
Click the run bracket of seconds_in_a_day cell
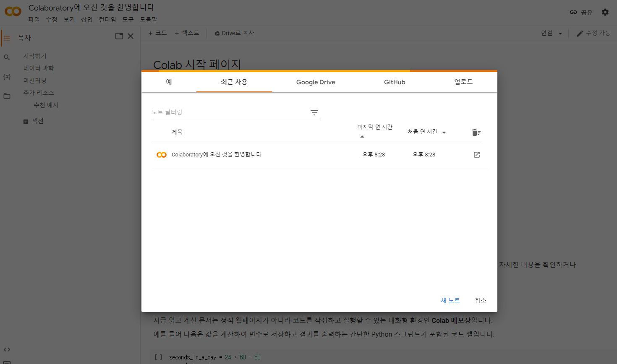coord(158,357)
